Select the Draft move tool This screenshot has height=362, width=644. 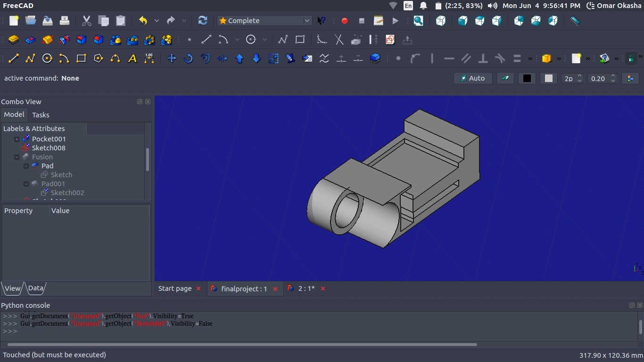pos(172,58)
